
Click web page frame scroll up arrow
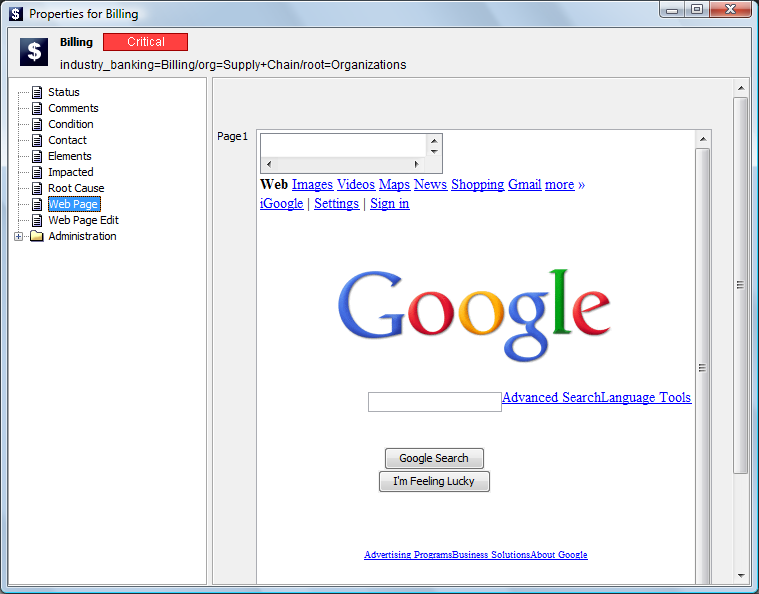point(703,139)
